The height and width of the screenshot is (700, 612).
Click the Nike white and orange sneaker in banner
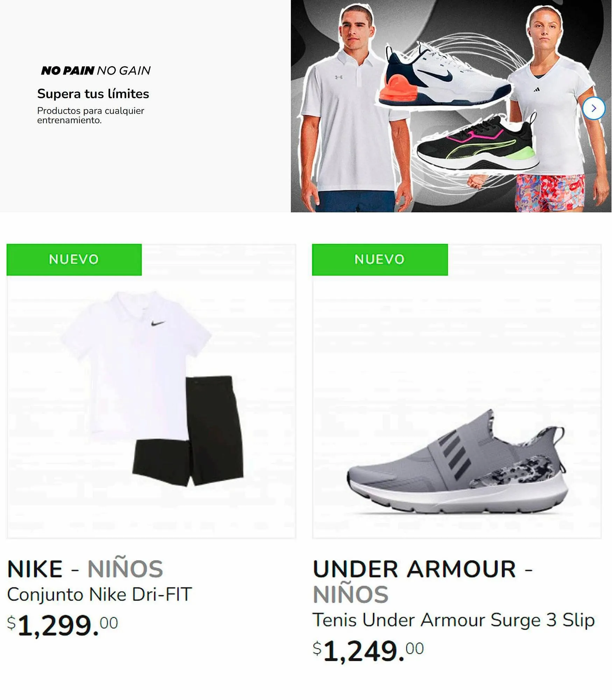pyautogui.click(x=444, y=75)
